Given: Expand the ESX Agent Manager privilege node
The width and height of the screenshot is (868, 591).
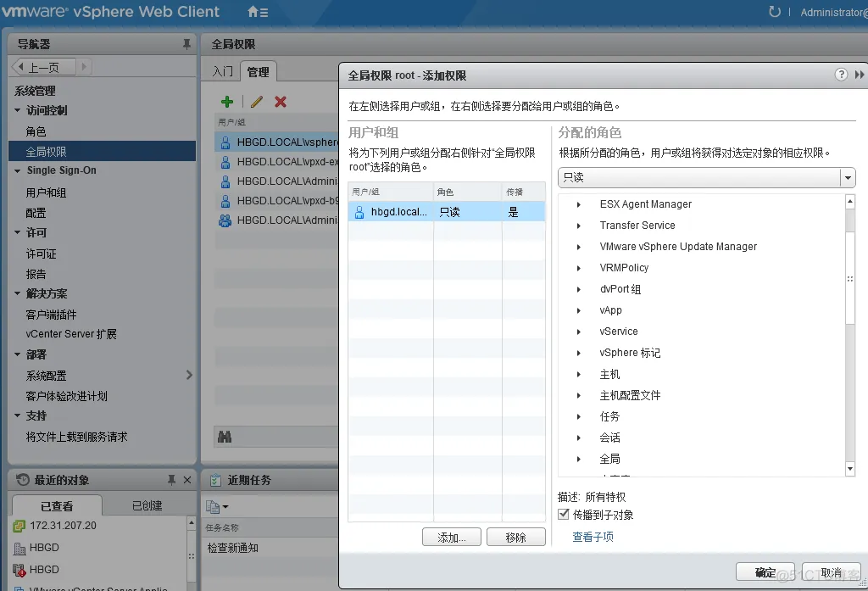Looking at the screenshot, I should click(579, 204).
